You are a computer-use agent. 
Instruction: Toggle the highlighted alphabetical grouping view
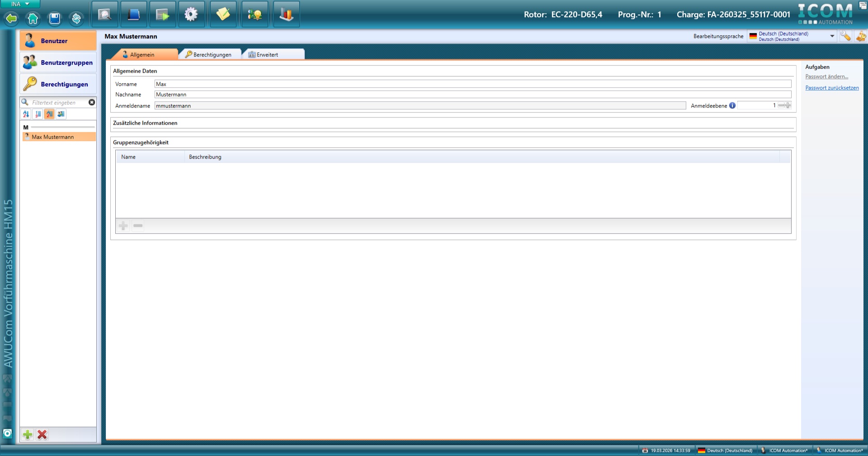point(49,114)
